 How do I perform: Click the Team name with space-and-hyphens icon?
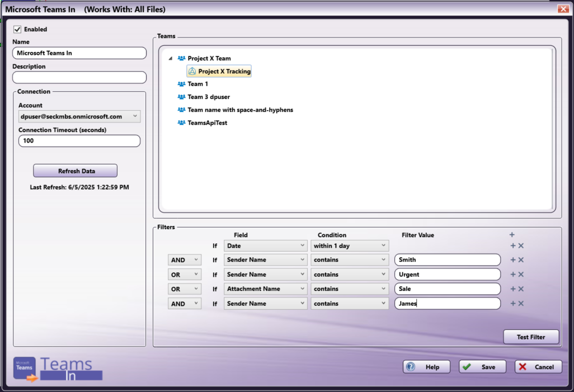181,110
